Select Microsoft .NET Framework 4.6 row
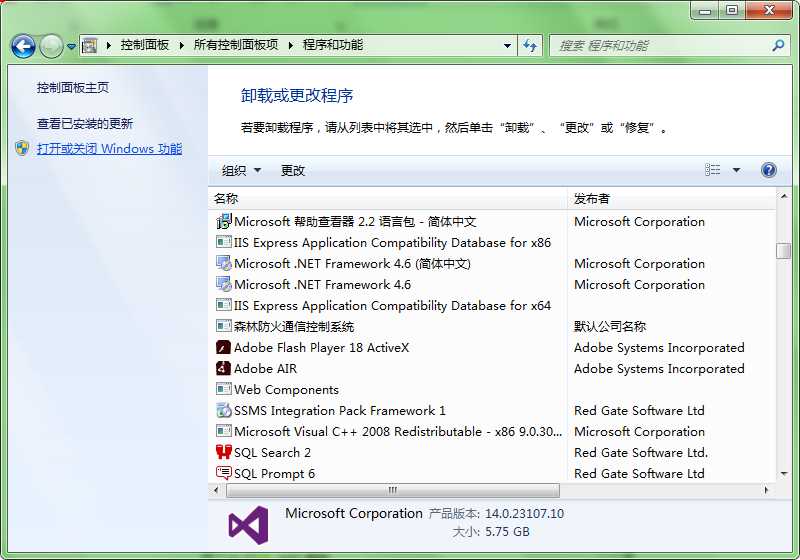The width and height of the screenshot is (800, 560). pyautogui.click(x=492, y=285)
